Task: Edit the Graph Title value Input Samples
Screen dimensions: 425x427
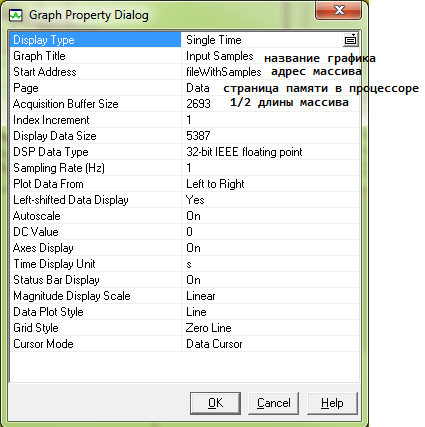Action: [220, 56]
